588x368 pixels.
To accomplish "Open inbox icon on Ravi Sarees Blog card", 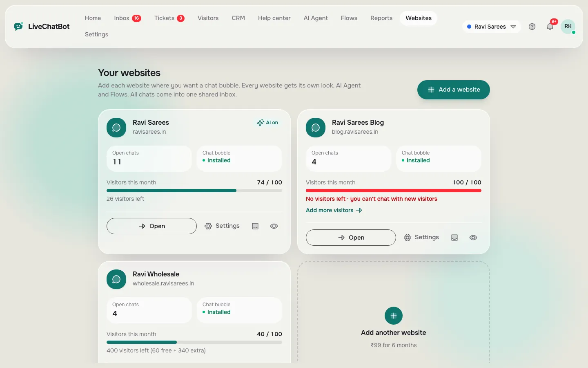I will [454, 238].
